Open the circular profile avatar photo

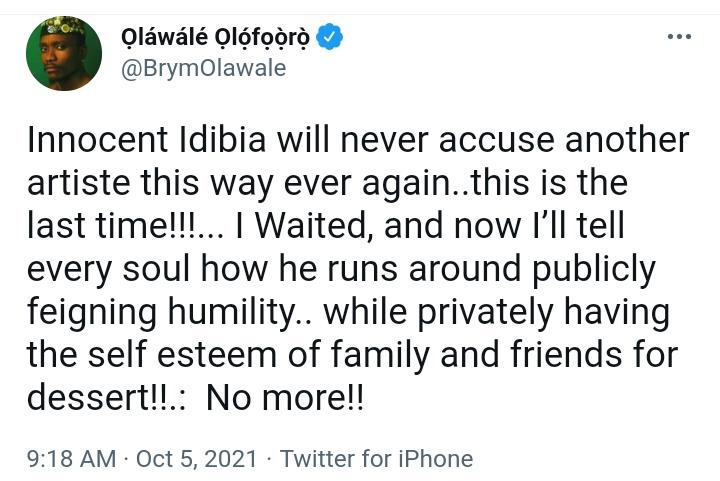coord(64,53)
